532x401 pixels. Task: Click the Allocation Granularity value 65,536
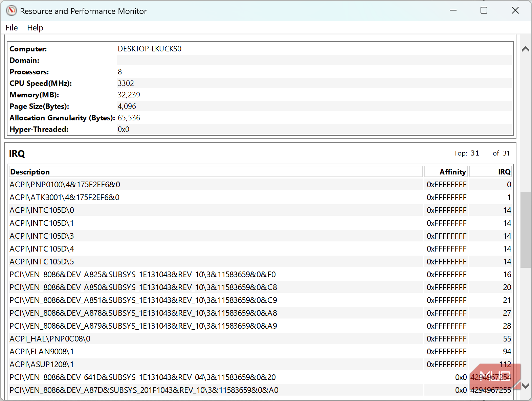(129, 118)
